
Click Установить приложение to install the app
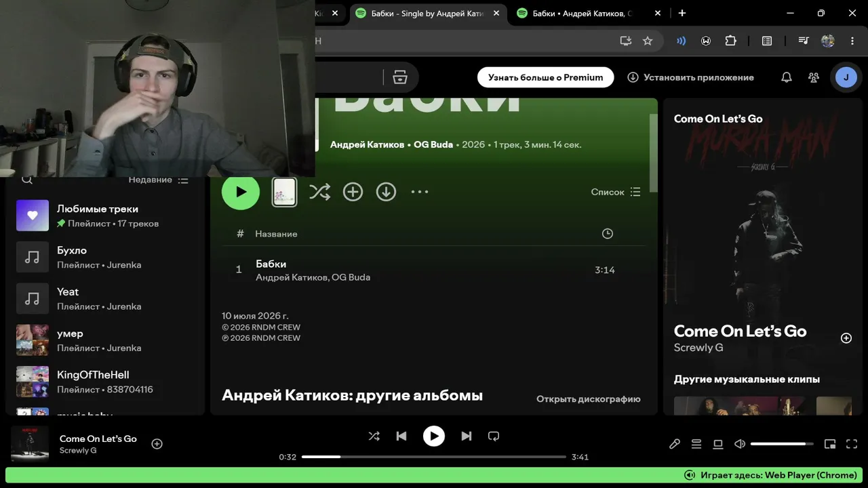(691, 77)
